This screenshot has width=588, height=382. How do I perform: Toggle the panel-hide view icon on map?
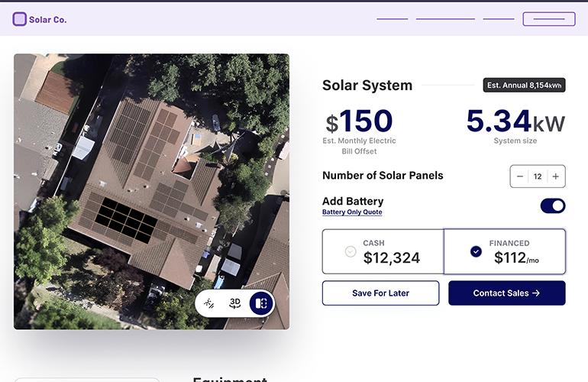[209, 303]
